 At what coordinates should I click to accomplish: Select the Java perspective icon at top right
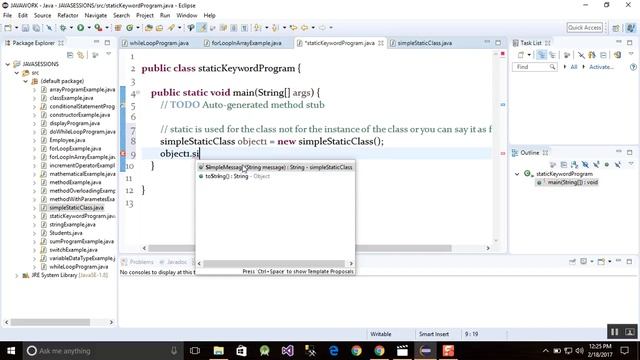tap(631, 28)
